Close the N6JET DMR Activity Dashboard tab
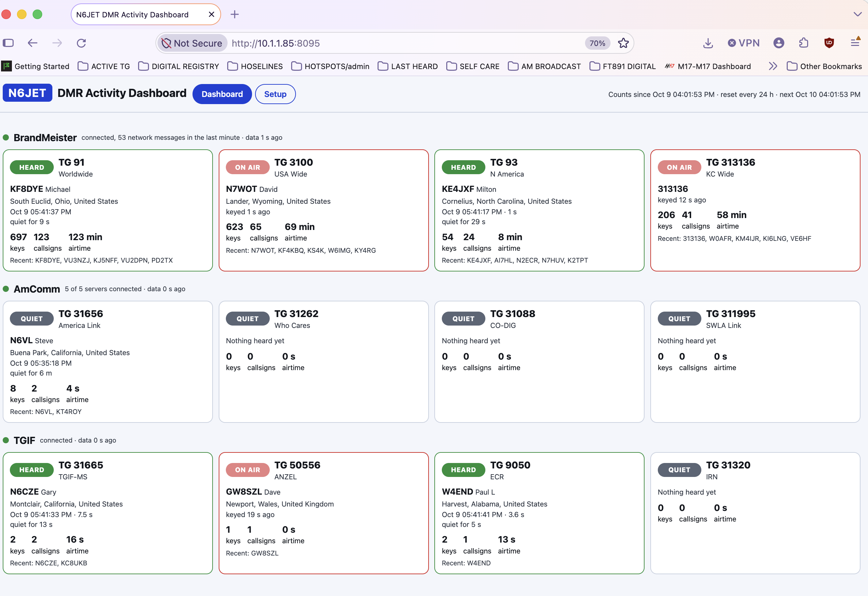Screen dimensions: 868x596 point(212,15)
